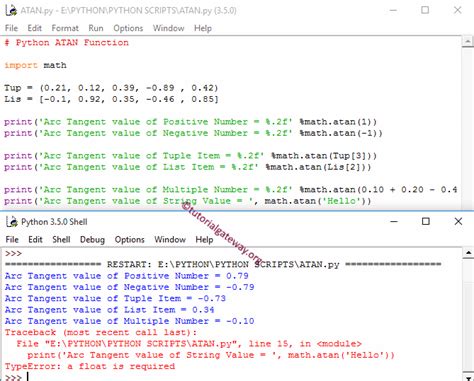Close the ATAN.py editor window

pyautogui.click(x=458, y=10)
